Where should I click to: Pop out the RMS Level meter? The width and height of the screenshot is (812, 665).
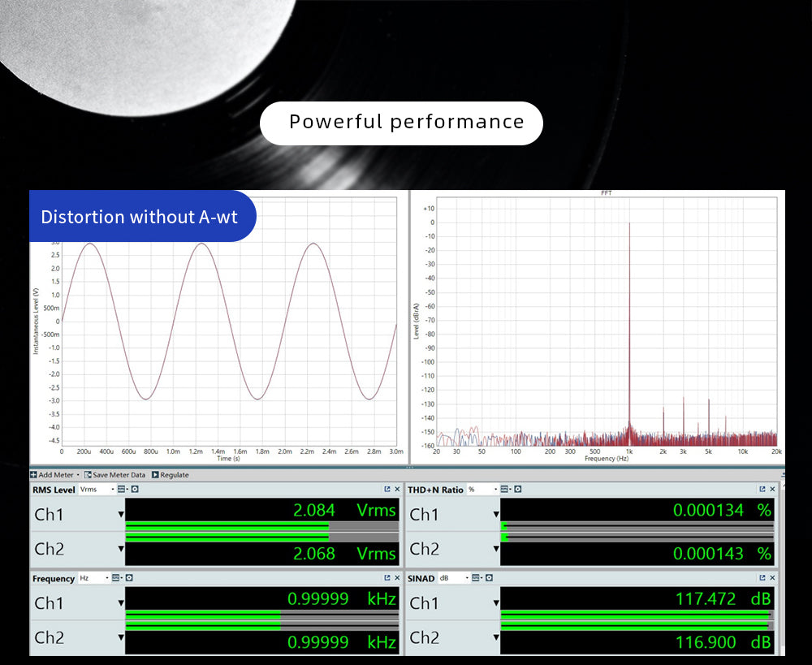[x=387, y=490]
